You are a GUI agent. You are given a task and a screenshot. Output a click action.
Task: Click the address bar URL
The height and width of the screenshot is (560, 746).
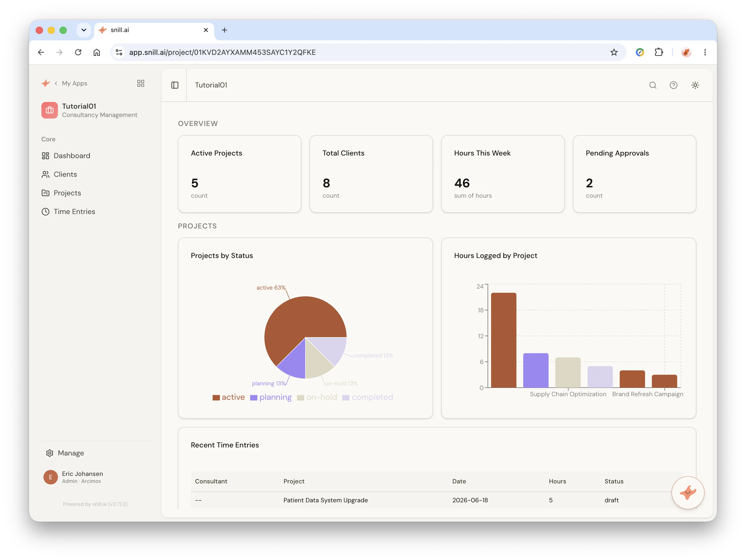(x=222, y=52)
